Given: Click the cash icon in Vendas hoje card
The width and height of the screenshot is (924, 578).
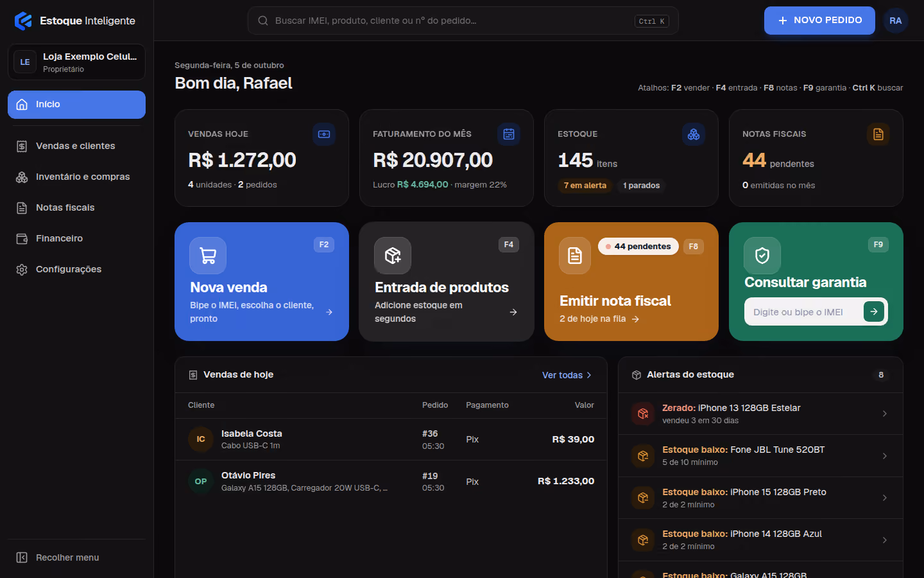Looking at the screenshot, I should 324,134.
